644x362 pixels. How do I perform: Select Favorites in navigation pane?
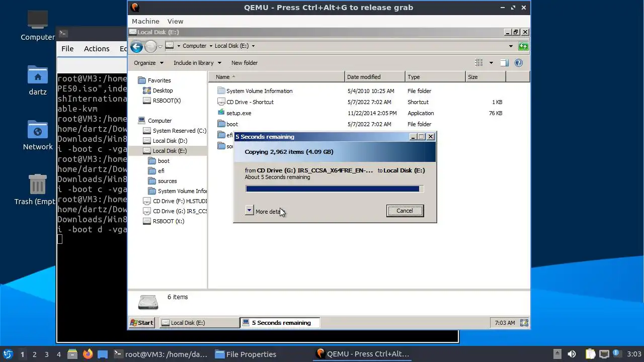click(154, 80)
